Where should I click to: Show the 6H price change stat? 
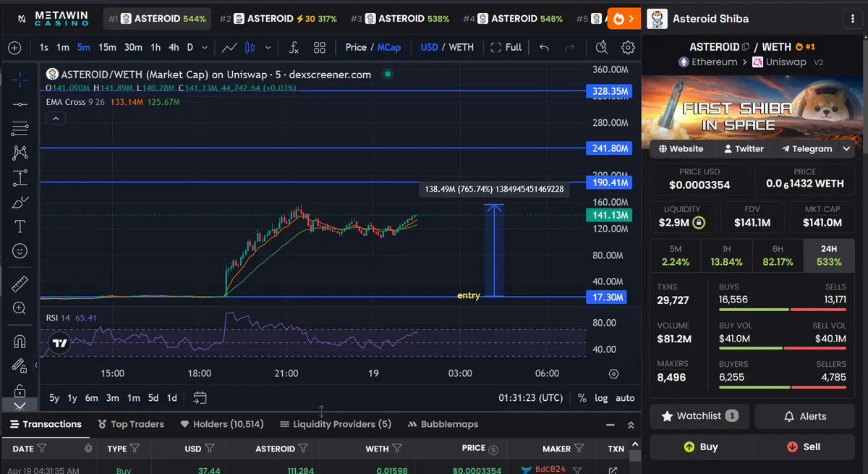pos(778,255)
